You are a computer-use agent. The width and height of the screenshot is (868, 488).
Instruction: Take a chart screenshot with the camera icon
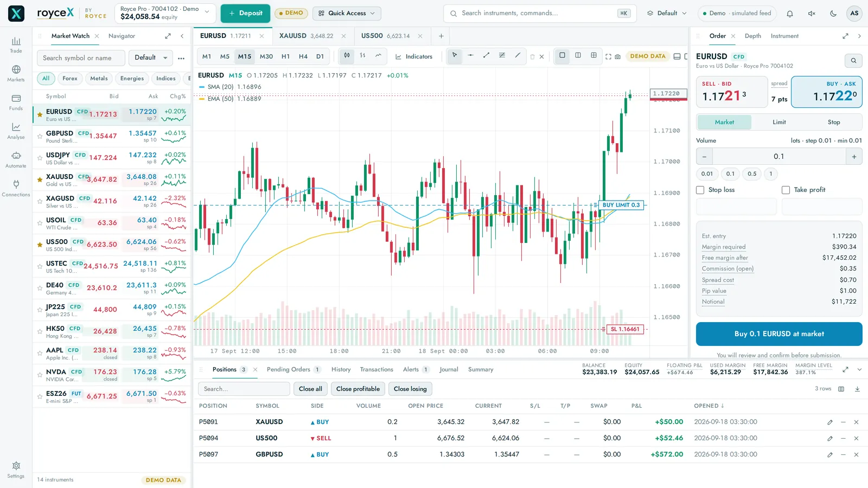click(617, 56)
